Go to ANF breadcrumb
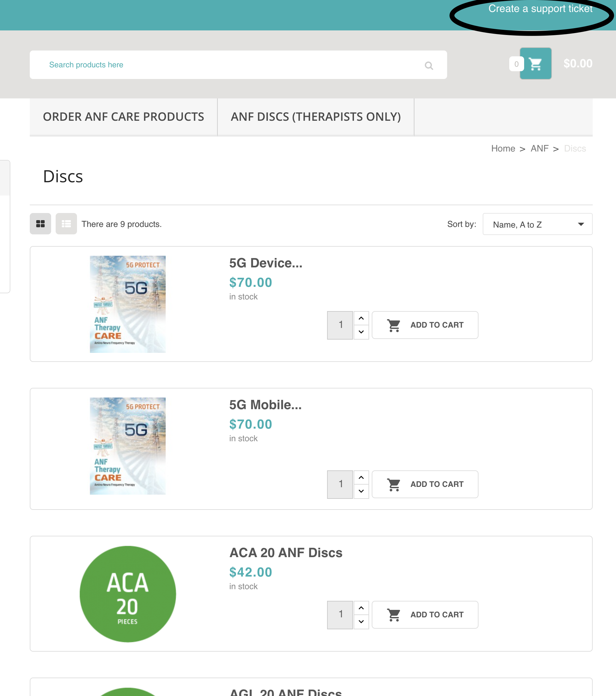Image resolution: width=616 pixels, height=696 pixels. tap(539, 149)
